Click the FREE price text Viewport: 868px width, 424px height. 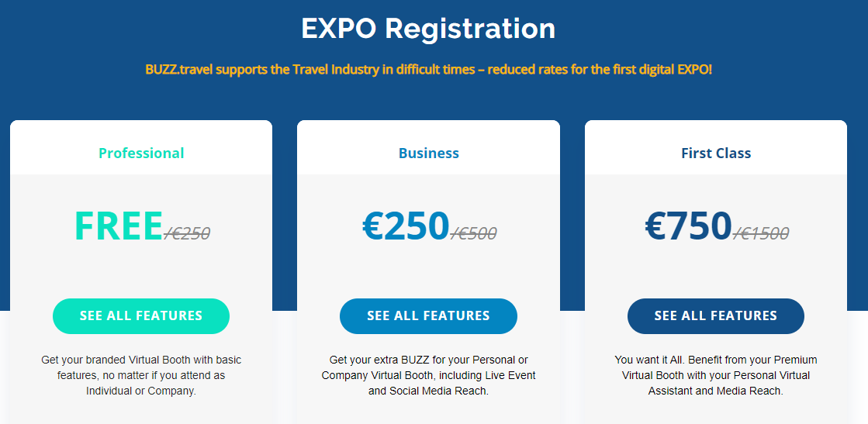[119, 226]
